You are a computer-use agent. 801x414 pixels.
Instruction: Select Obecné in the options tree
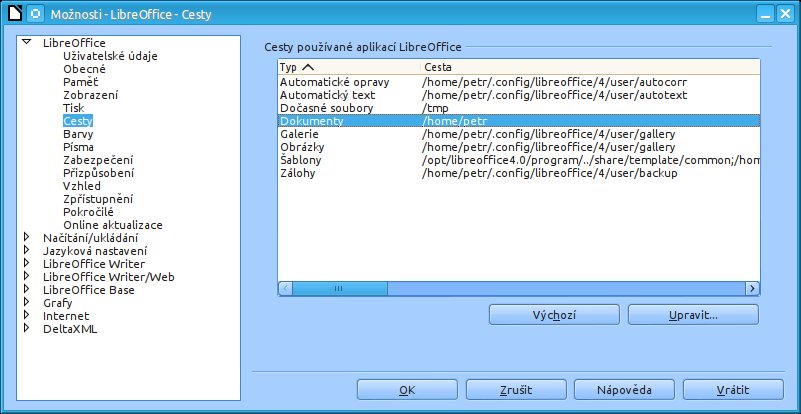[x=84, y=69]
